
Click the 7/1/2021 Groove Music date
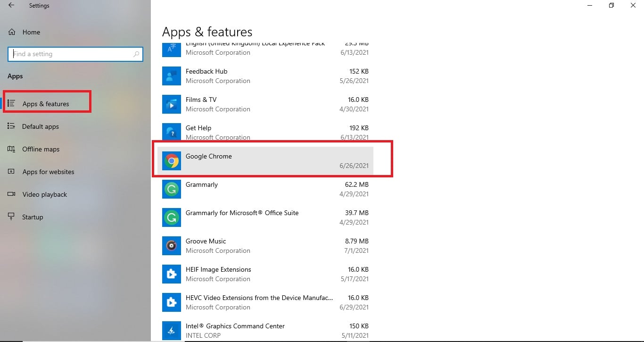click(356, 250)
